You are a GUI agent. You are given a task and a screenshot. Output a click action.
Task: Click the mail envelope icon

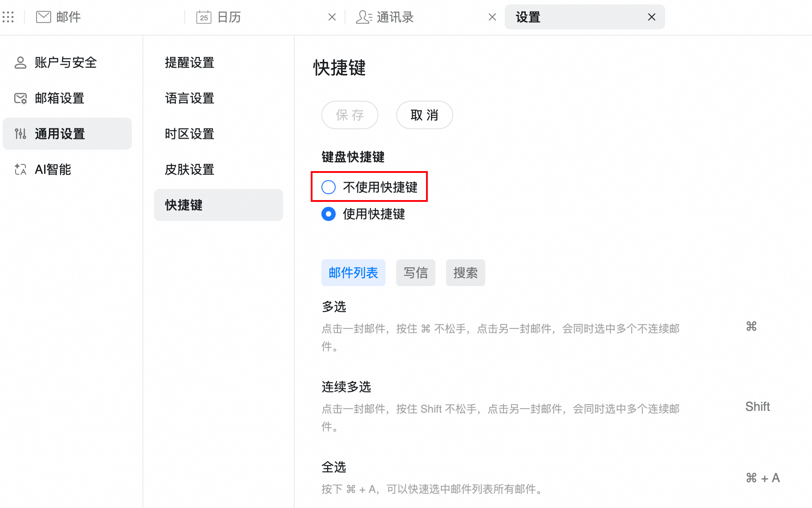[x=43, y=17]
